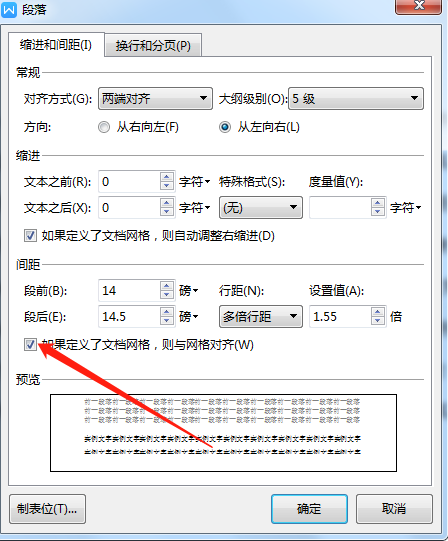Click the WPS Writer icon in title bar
Image resolution: width=448 pixels, height=541 pixels.
[x=9, y=10]
